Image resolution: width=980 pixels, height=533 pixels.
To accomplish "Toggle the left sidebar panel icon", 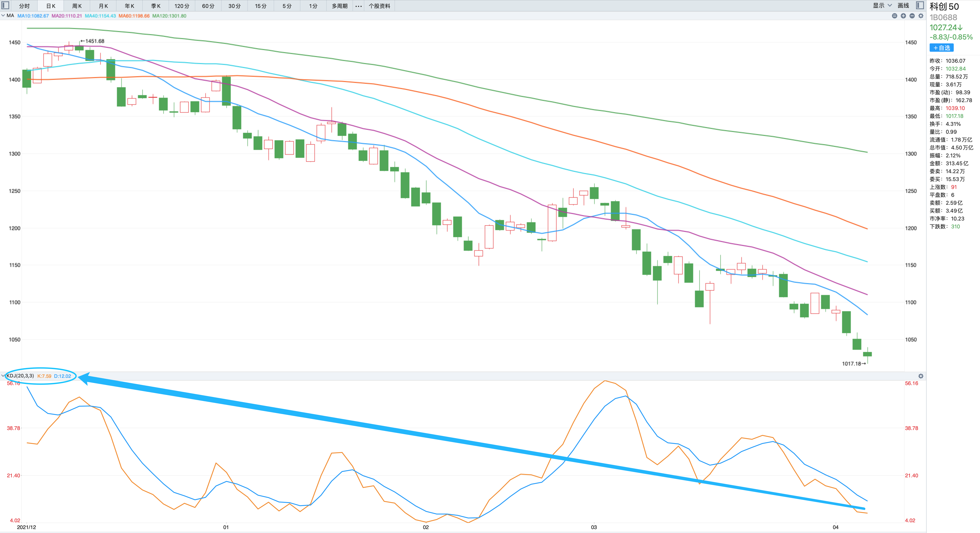I will (x=5, y=5).
